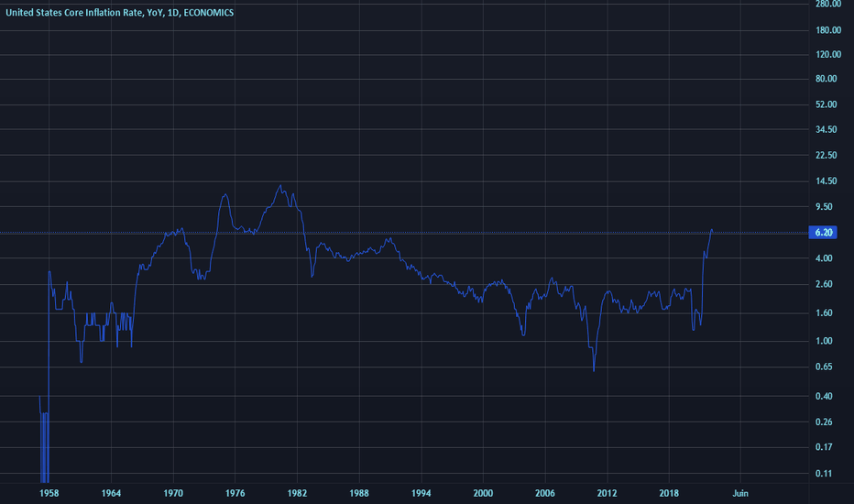This screenshot has width=854, height=504.
Task: Click the 1982 label on time axis
Action: (x=297, y=493)
